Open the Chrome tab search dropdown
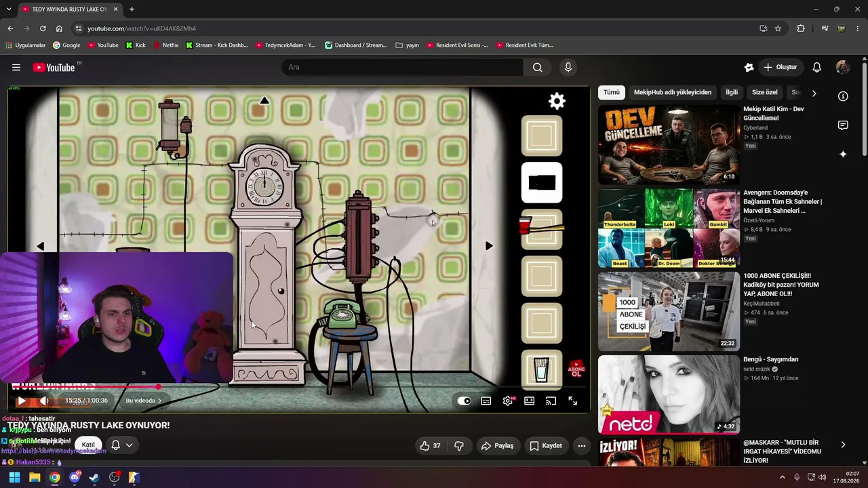The width and height of the screenshot is (868, 488). pos(9,9)
